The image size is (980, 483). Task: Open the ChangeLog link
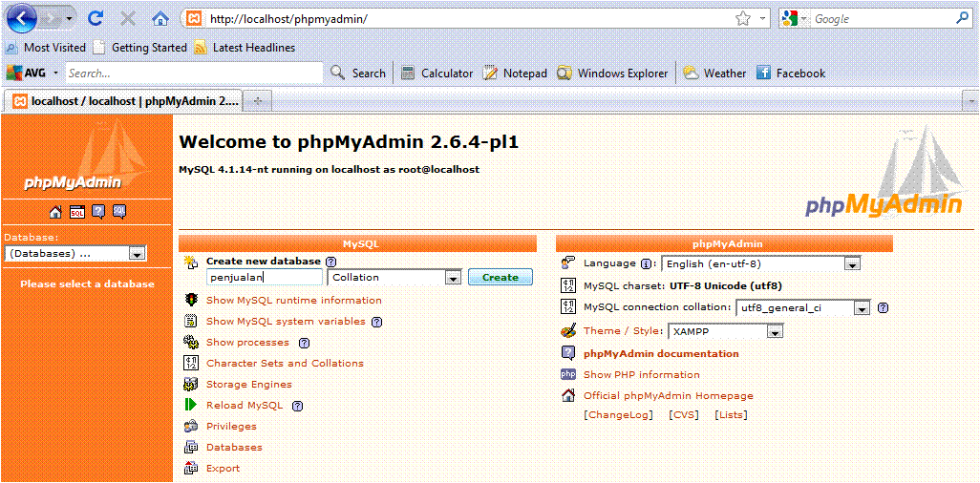(x=618, y=415)
